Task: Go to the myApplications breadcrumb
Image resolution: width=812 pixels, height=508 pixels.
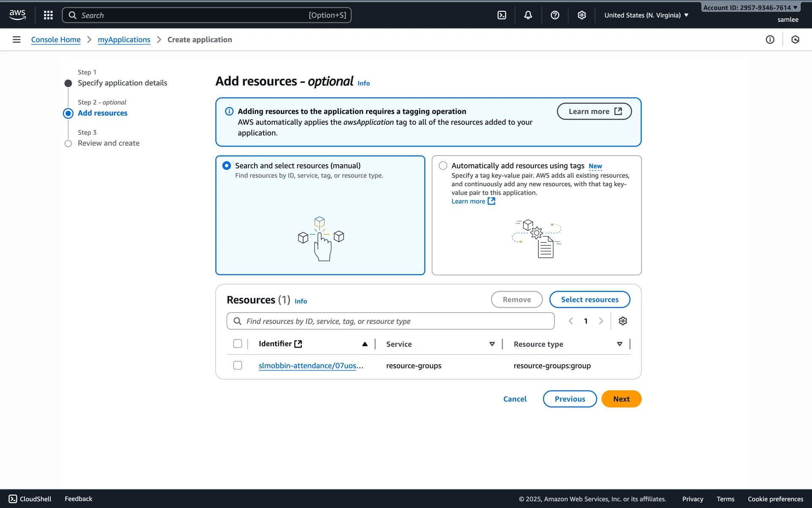Action: pos(124,39)
